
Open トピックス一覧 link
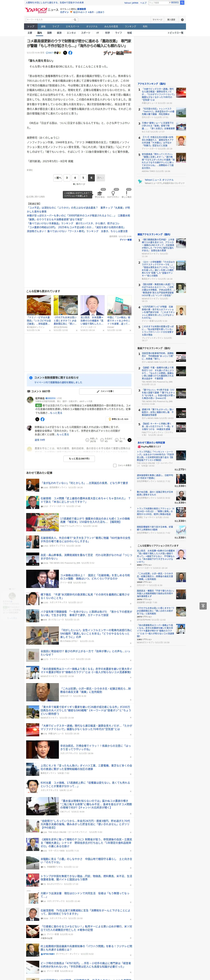coord(175,33)
